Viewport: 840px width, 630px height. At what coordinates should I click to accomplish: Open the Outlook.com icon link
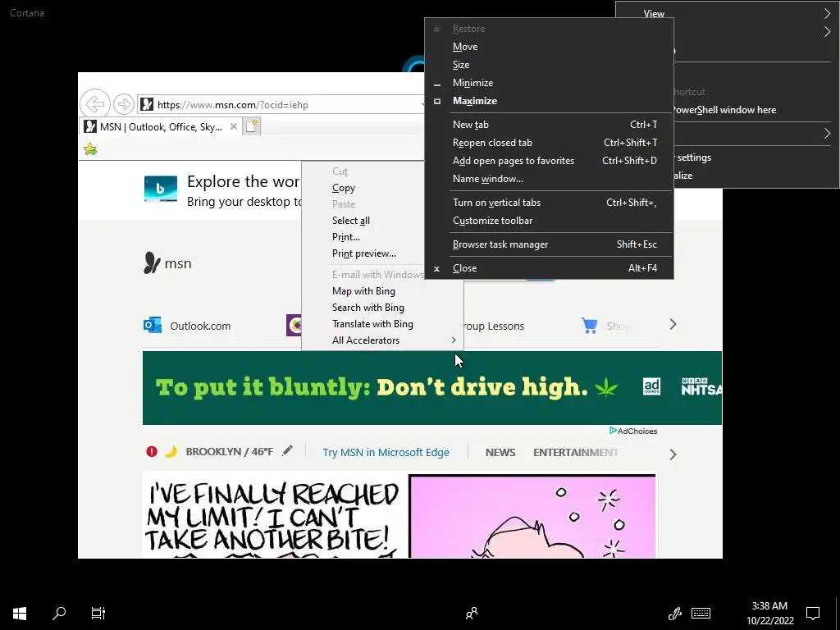coord(153,325)
